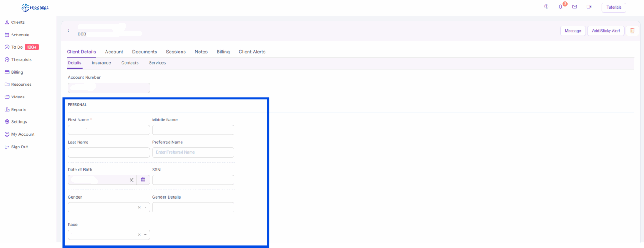
Task: Click the notifications bell icon
Action: 561,7
